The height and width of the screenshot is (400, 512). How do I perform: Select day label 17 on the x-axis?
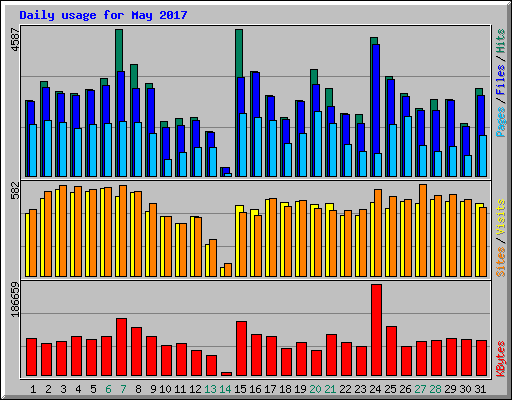(x=270, y=389)
